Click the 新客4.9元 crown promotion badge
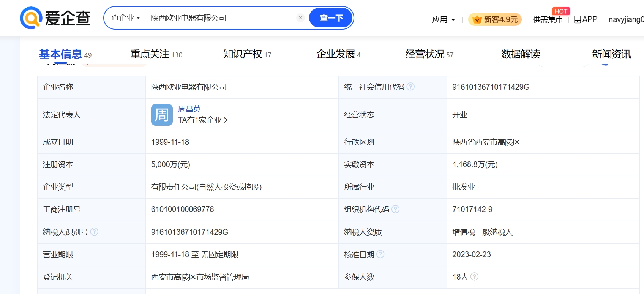The image size is (644, 294). coord(495,19)
